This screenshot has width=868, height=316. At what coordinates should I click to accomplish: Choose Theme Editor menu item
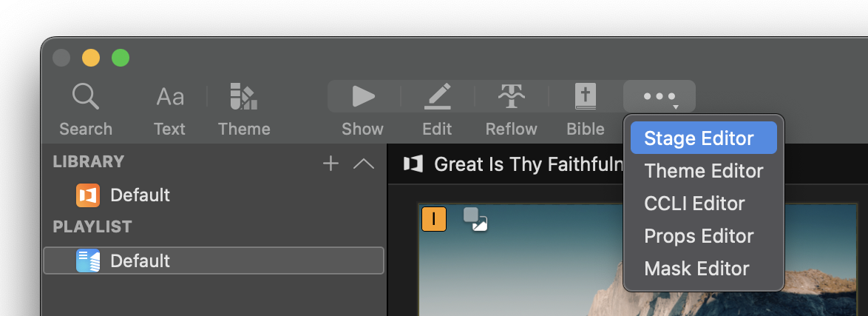tap(703, 171)
